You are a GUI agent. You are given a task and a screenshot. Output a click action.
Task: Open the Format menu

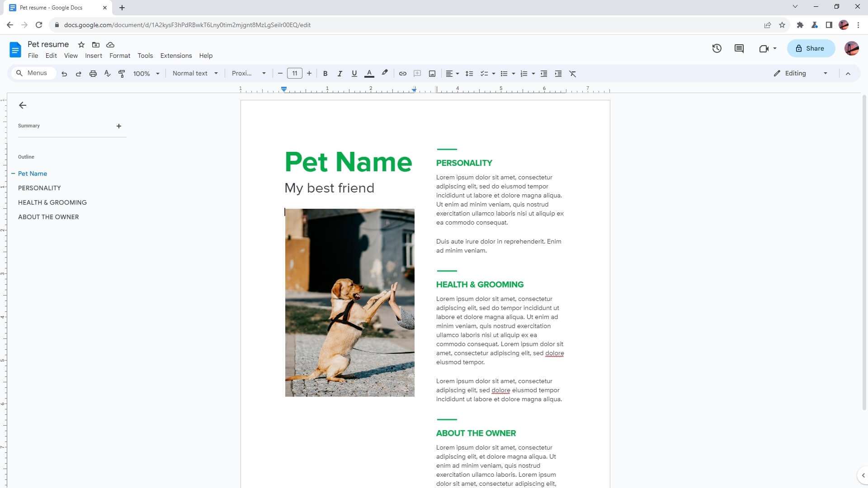pos(120,56)
